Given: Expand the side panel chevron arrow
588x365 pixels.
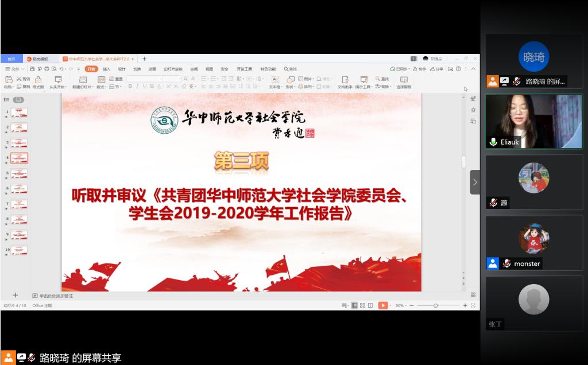Looking at the screenshot, I should tap(475, 182).
